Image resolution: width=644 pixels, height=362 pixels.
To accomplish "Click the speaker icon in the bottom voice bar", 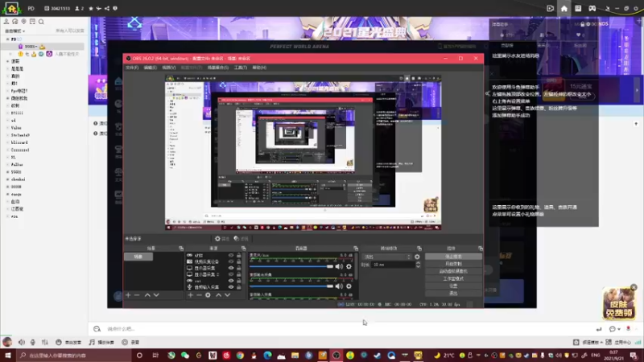I will coord(22,342).
